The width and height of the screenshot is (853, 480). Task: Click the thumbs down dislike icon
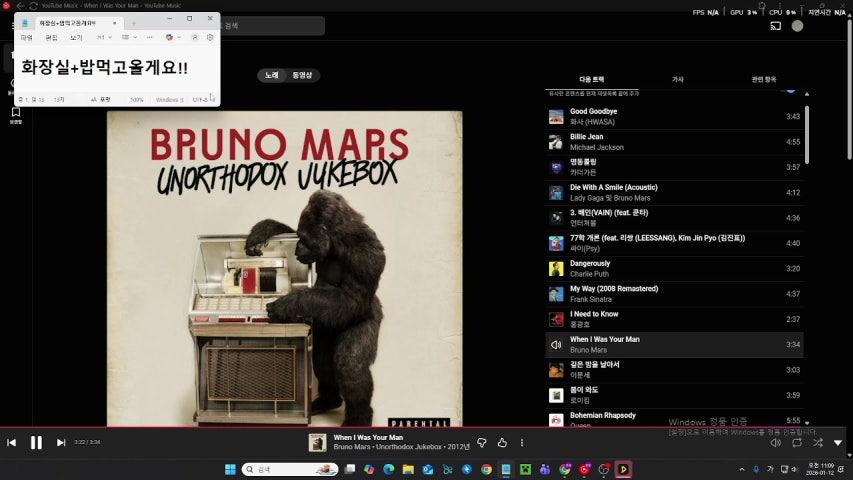481,442
